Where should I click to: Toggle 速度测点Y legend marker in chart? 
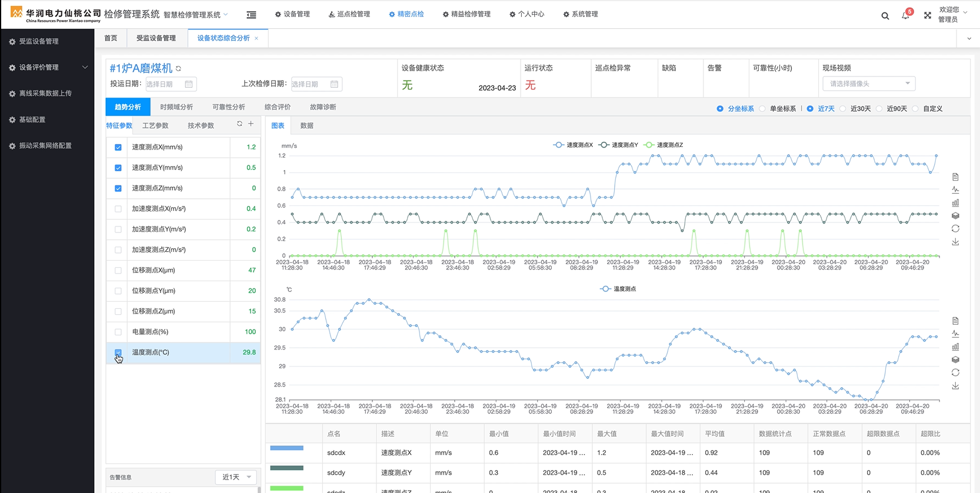604,145
